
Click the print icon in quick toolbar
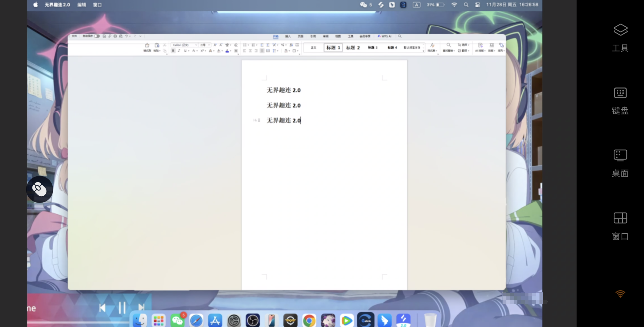coord(115,36)
